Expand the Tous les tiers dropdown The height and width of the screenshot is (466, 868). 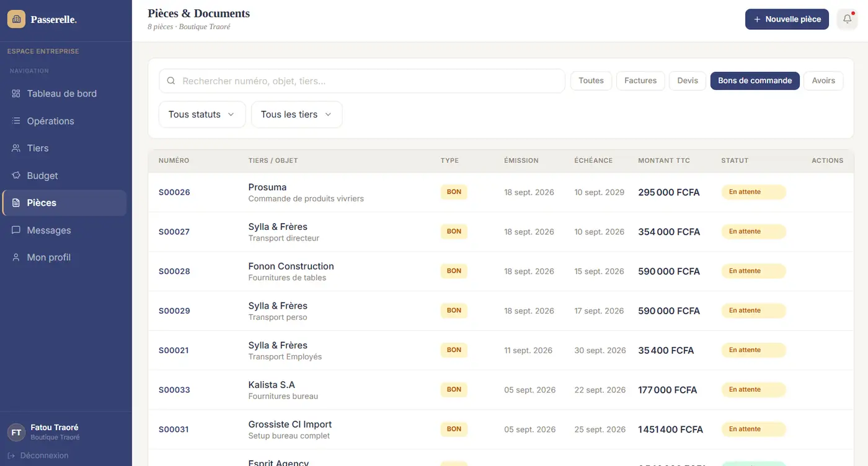[x=296, y=115]
